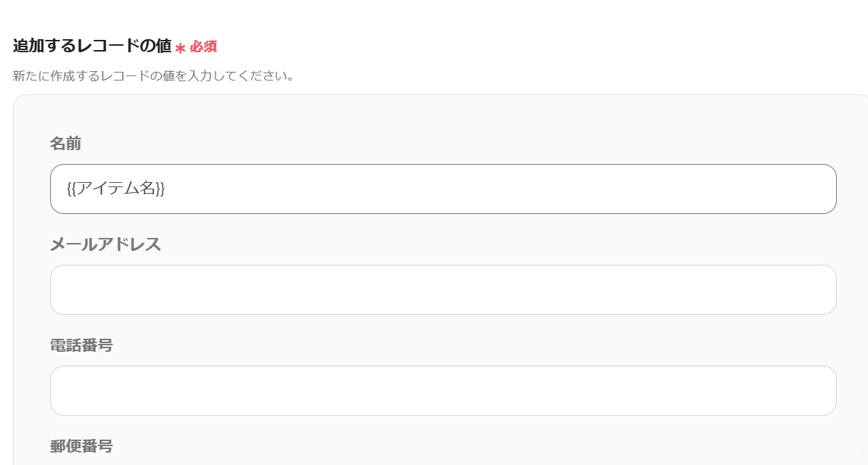Screen dimensions: 868x465
Task: Click the 追加するレコードの値 heading
Action: 91,46
